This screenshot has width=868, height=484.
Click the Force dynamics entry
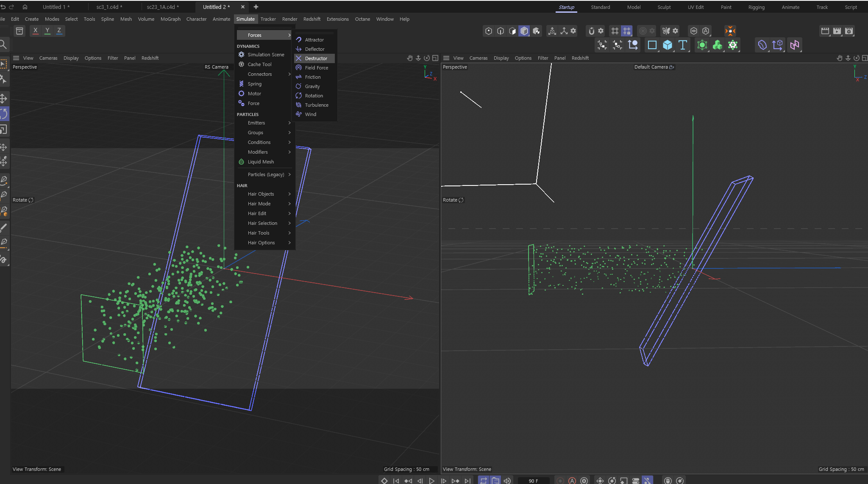264,103
